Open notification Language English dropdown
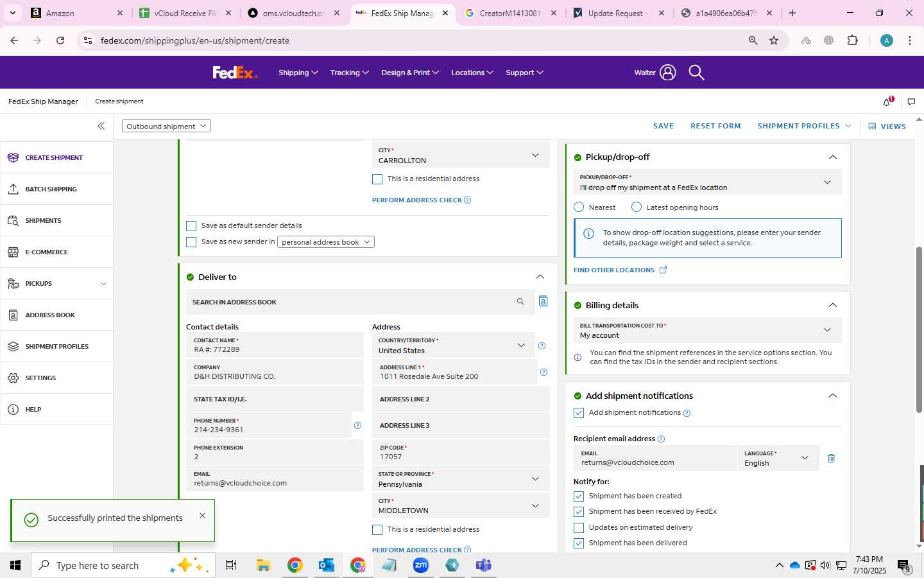The image size is (924, 578). 778,458
